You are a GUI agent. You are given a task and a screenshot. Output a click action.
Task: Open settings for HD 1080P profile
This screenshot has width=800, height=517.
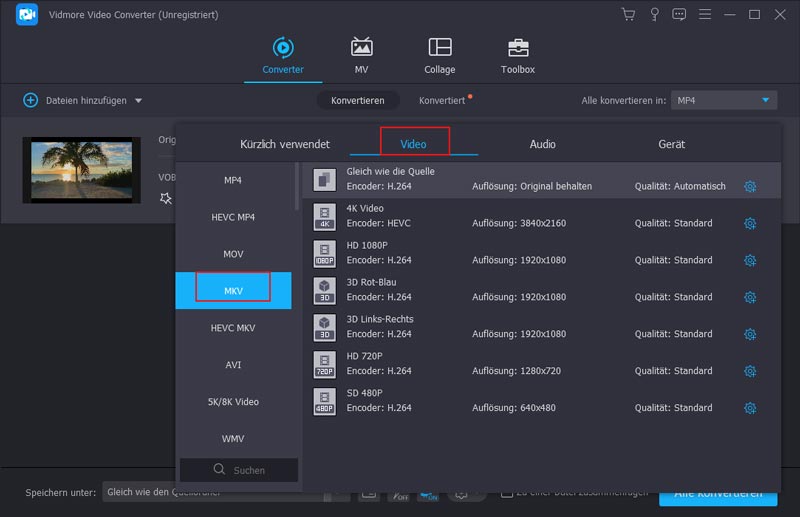click(x=750, y=260)
